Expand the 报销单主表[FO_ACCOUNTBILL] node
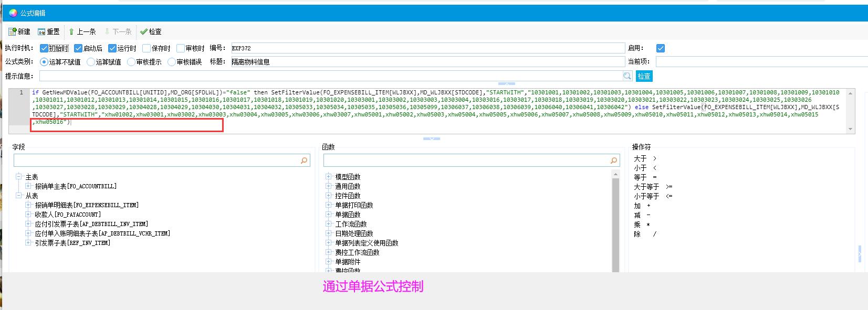Viewport: 868px width, 310px height. point(28,186)
